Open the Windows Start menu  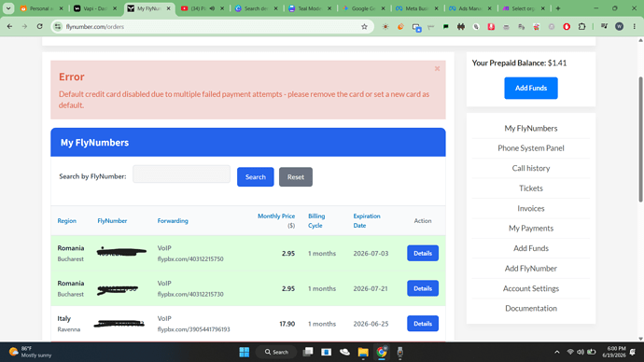point(245,352)
